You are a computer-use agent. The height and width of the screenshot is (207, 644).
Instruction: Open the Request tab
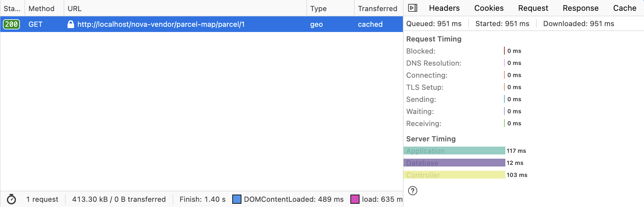pos(533,8)
